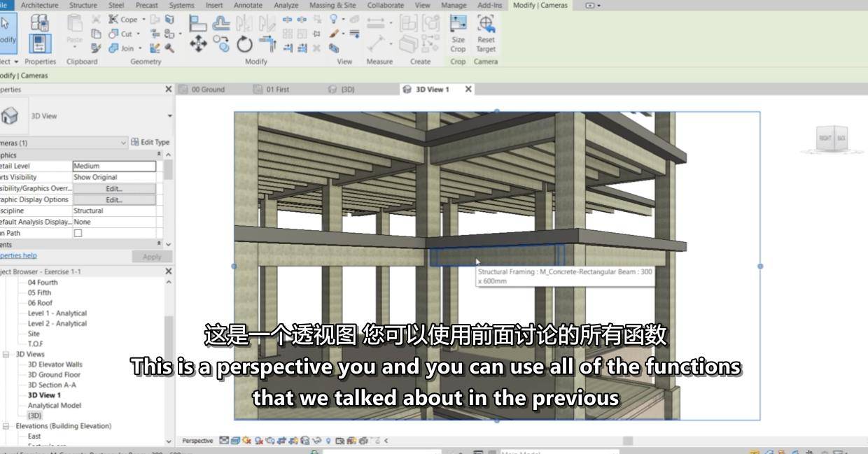
Task: Click Edit for Graphic Display Options
Action: point(114,199)
